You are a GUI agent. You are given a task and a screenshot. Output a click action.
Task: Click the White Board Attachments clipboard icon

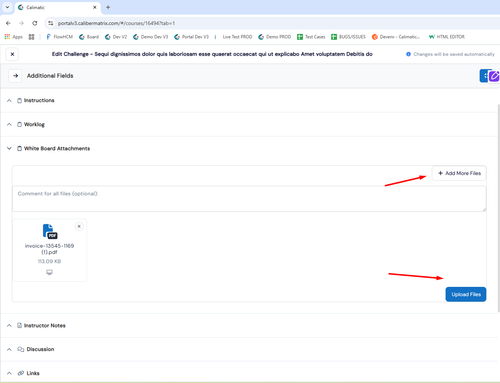pyautogui.click(x=19, y=148)
